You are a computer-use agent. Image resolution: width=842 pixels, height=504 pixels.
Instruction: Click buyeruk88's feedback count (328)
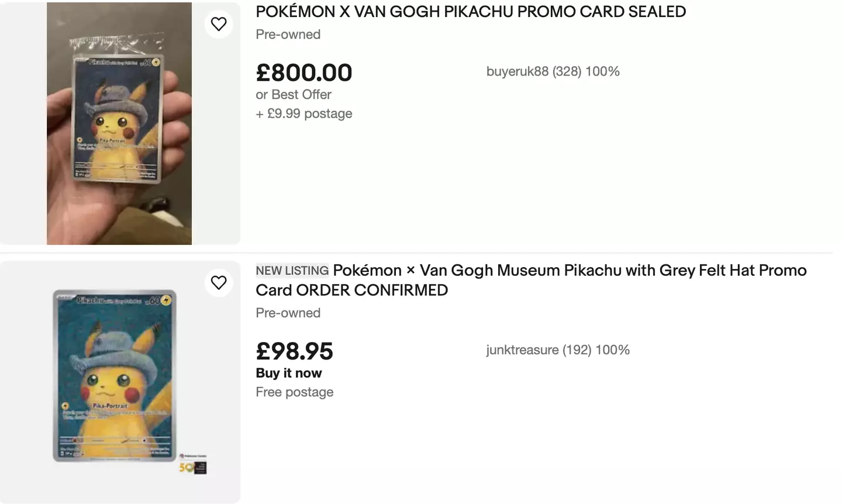[x=565, y=71]
